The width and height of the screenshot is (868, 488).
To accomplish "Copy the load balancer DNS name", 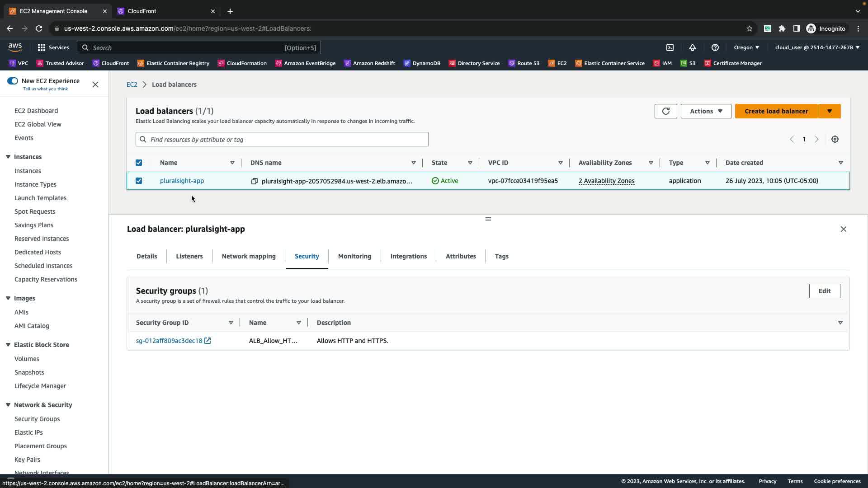I will [x=255, y=181].
